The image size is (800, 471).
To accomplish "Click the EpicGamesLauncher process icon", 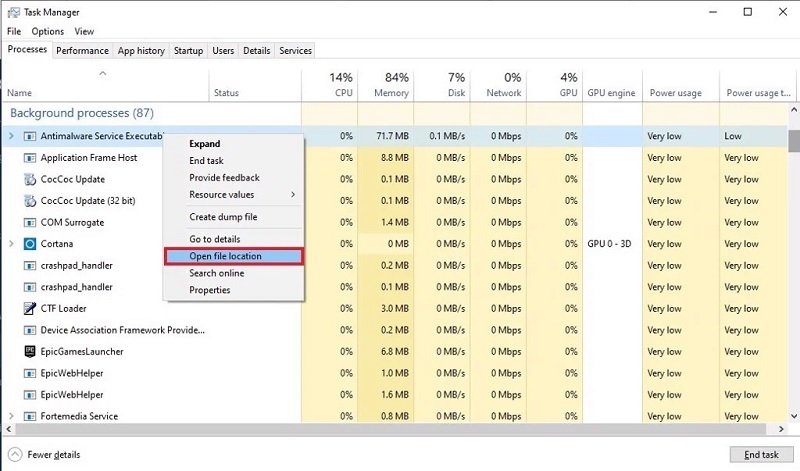I will coord(30,352).
